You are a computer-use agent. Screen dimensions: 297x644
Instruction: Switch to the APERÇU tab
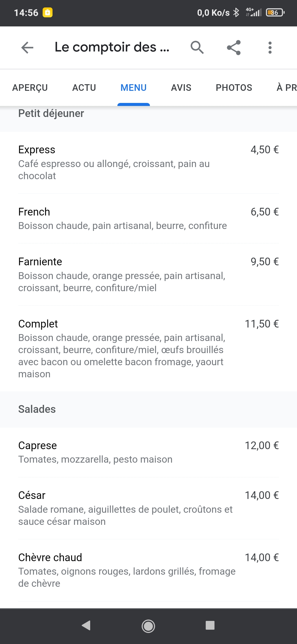tap(30, 88)
